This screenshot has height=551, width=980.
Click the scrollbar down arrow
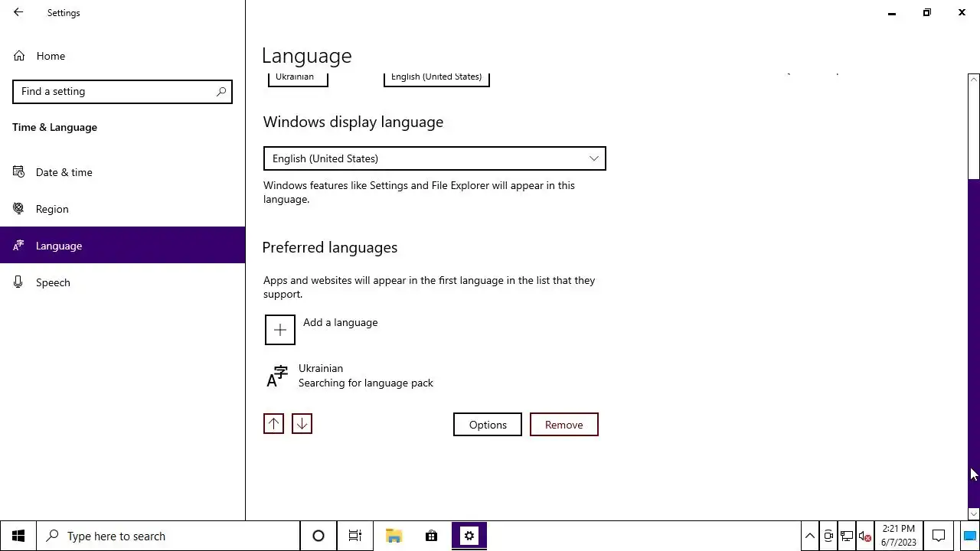click(x=974, y=514)
